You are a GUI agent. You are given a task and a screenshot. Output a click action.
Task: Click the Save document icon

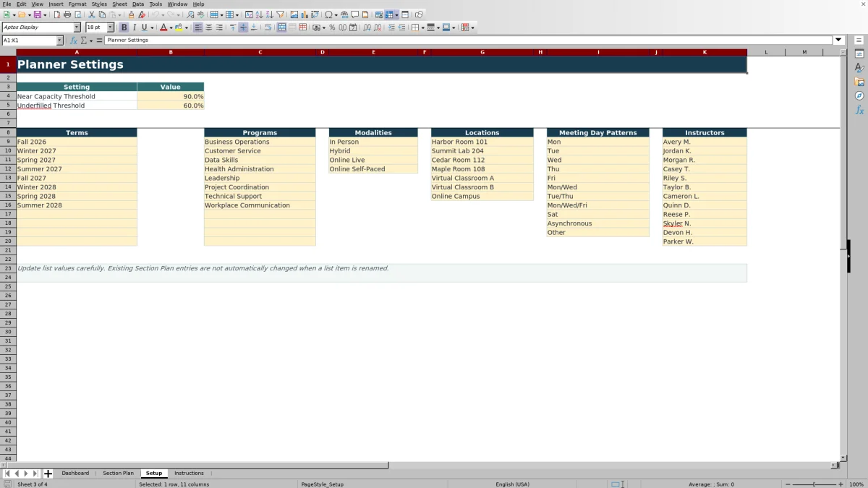tap(37, 14)
